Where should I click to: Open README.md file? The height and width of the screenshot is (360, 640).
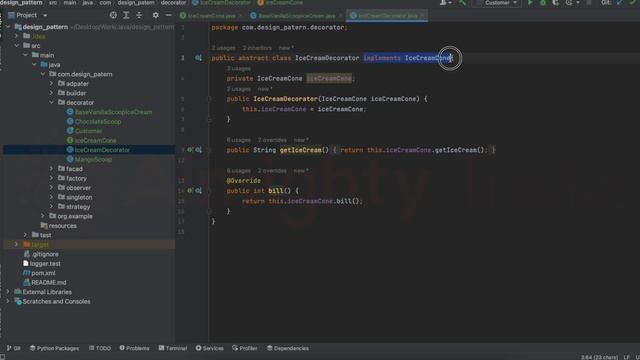click(x=44, y=282)
